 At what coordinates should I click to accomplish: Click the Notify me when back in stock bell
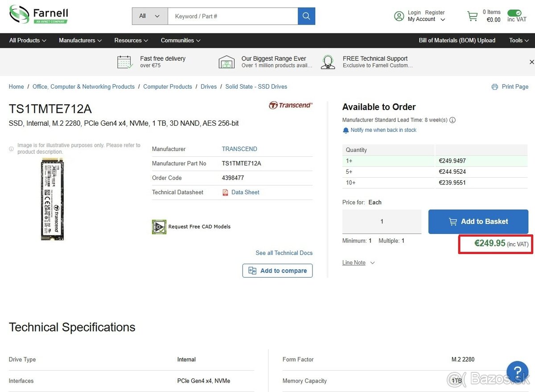pyautogui.click(x=346, y=131)
